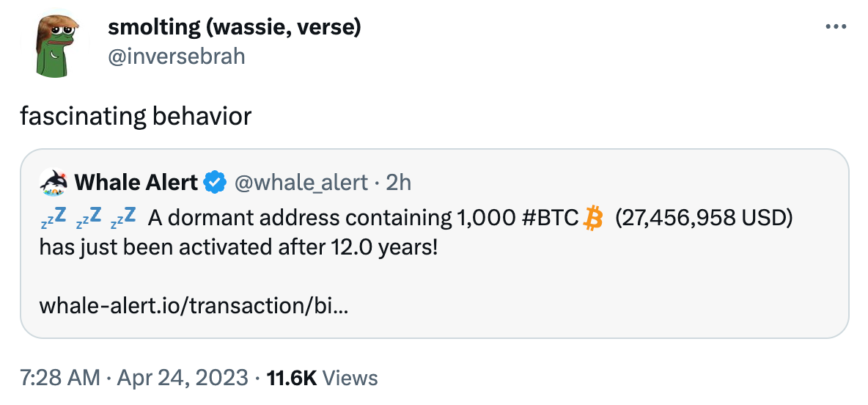Viewport: 868px width, 405px height.
Task: Click the 2h quoted tweet timestamp
Action: [x=399, y=182]
